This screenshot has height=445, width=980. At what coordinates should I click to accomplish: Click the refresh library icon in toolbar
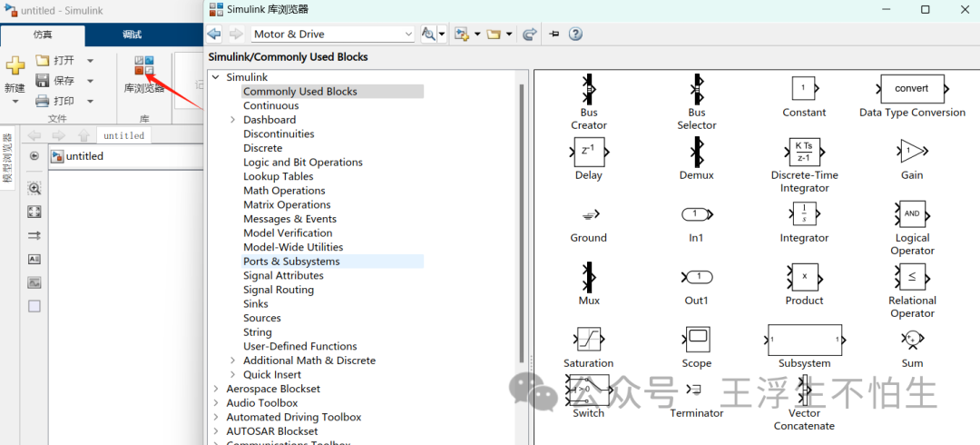click(x=530, y=34)
